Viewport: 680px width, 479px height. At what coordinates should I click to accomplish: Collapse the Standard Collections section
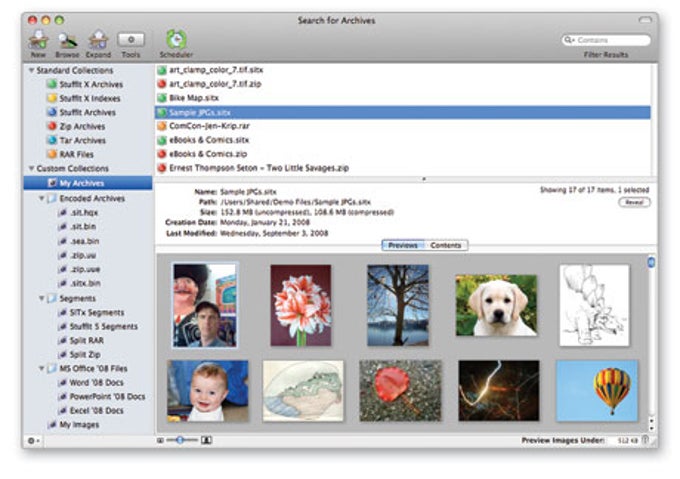point(31,70)
